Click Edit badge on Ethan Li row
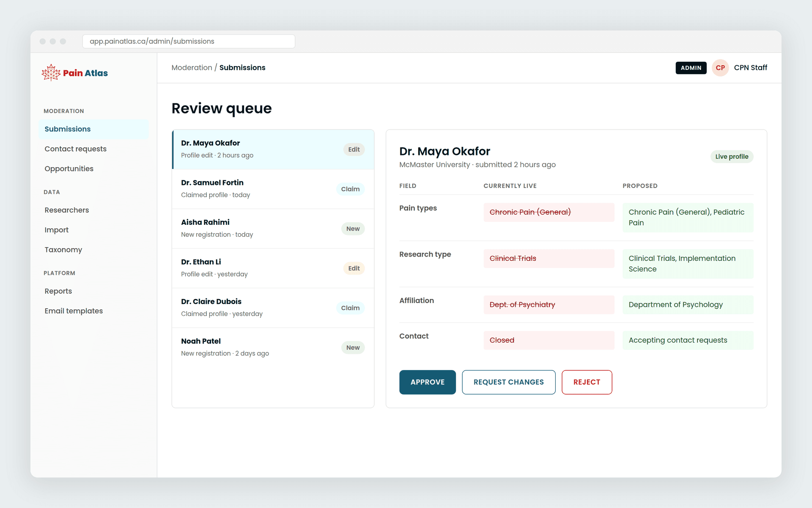This screenshot has height=508, width=812. click(354, 268)
